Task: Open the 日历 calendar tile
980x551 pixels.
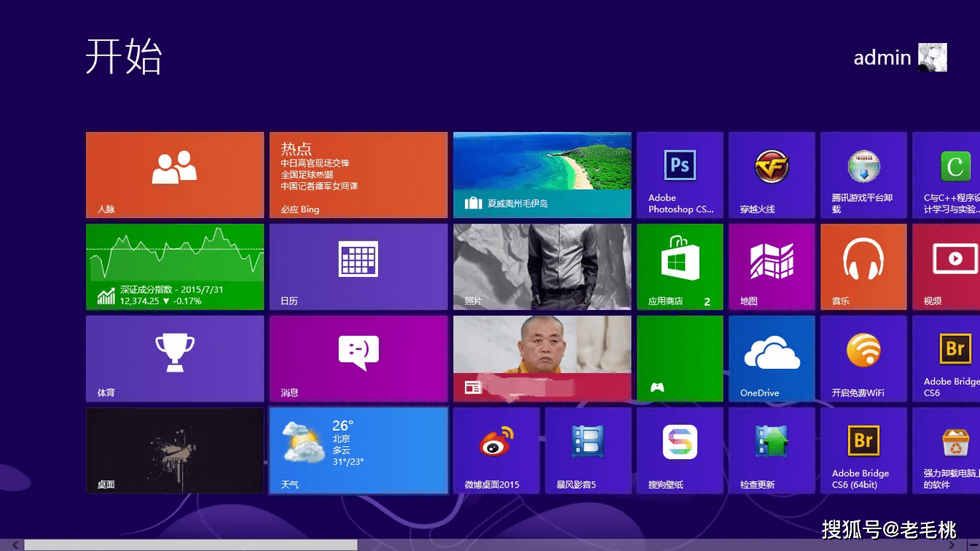Action: [x=358, y=267]
